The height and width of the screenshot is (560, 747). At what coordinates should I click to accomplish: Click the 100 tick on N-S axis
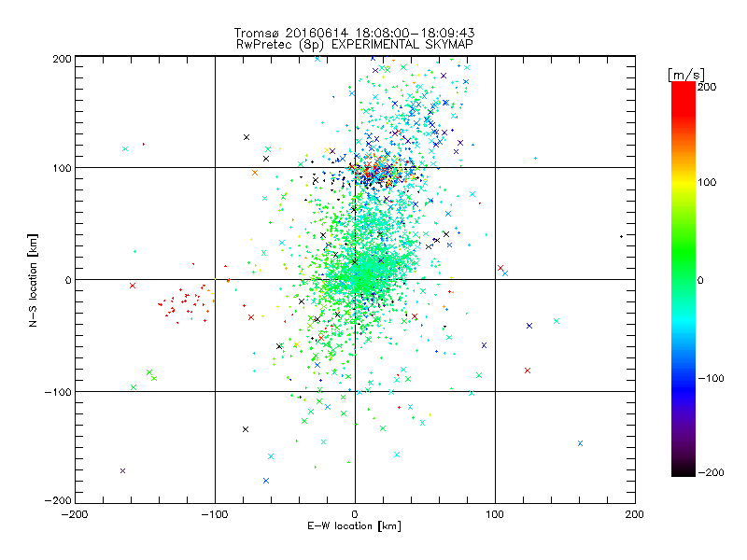[x=62, y=168]
